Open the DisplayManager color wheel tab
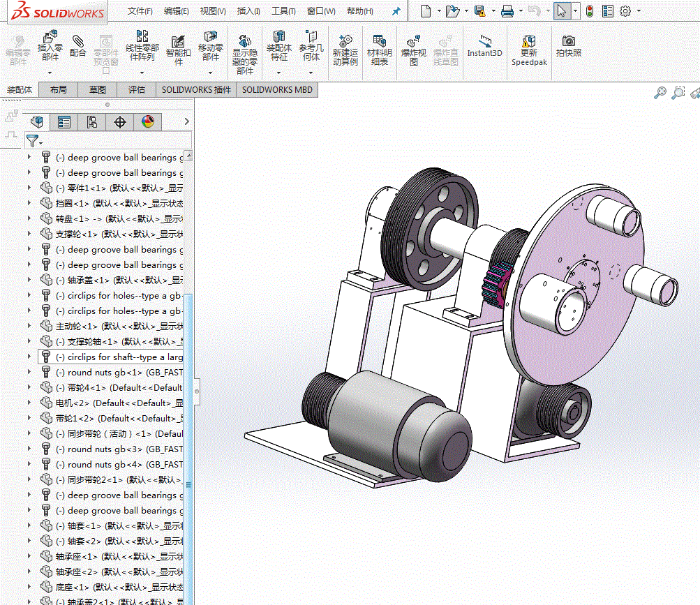 click(148, 121)
